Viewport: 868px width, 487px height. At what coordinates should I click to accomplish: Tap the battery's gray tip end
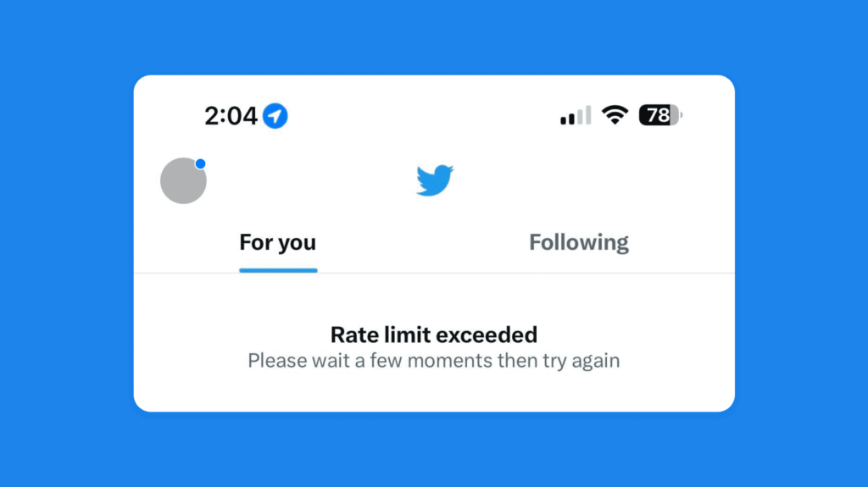(680, 115)
